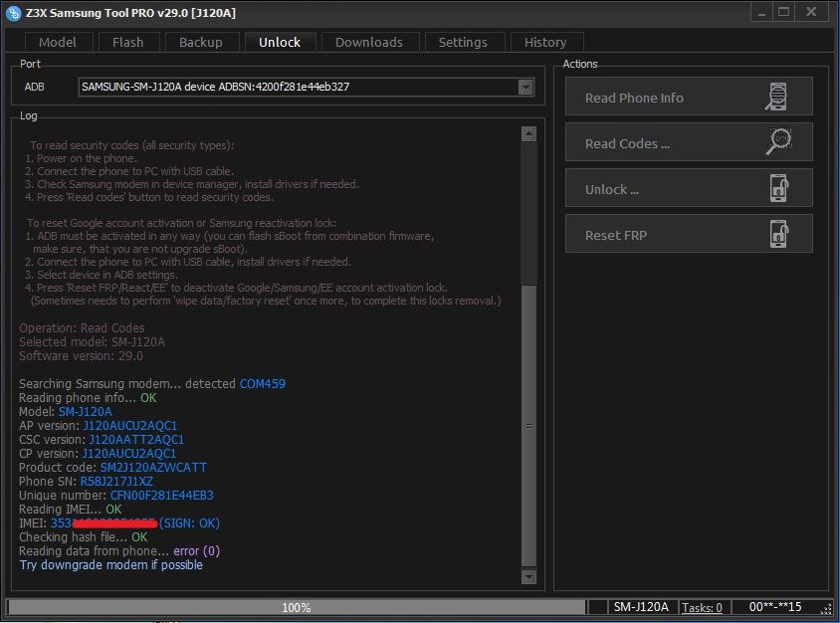The image size is (840, 623).
Task: Go to the Downloads tab
Action: (369, 43)
